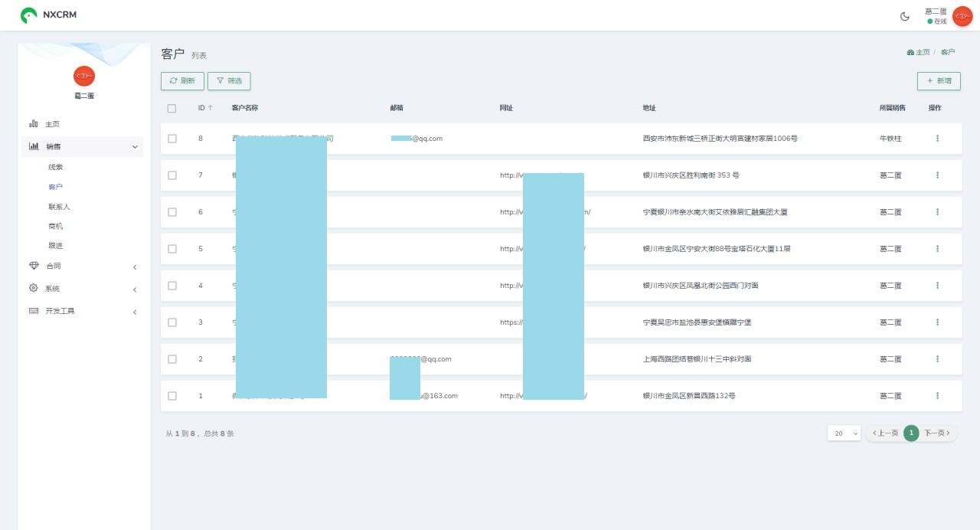Click the 合同 diamond icon in sidebar

[34, 266]
